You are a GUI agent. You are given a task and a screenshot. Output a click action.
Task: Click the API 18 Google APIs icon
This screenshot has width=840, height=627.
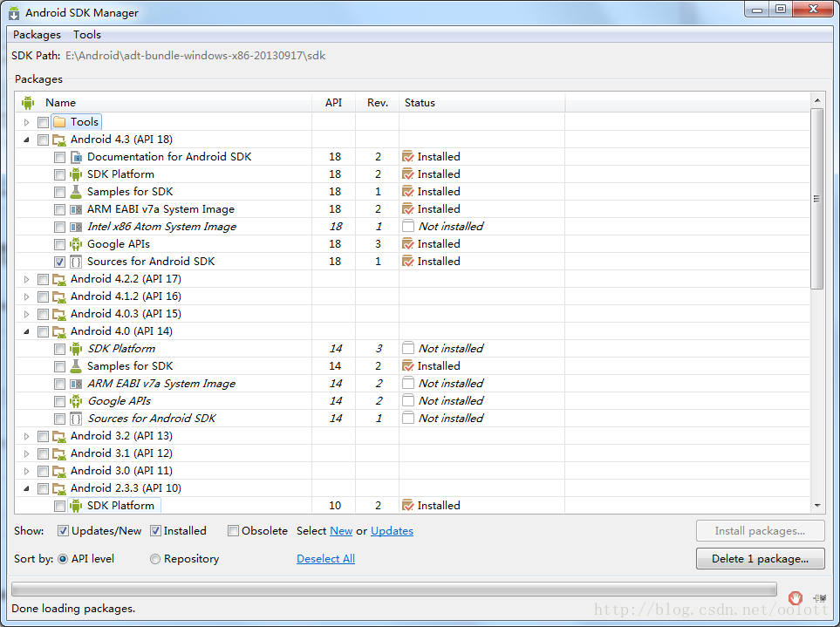76,244
